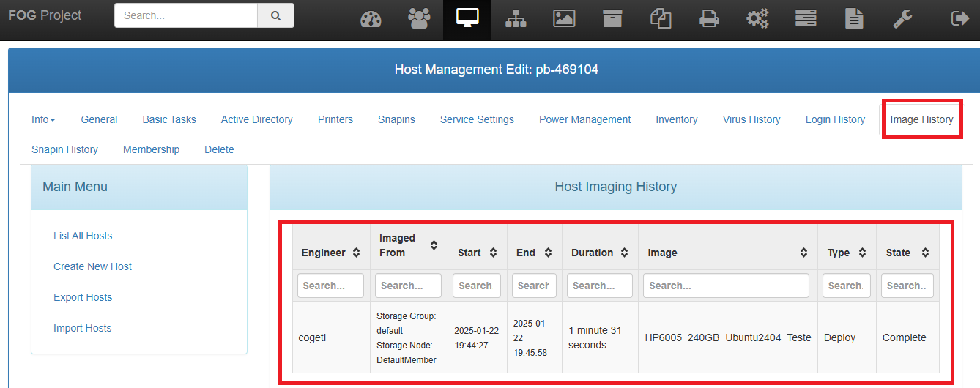
Task: Open the groups hierarchy icon
Action: pyautogui.click(x=516, y=19)
